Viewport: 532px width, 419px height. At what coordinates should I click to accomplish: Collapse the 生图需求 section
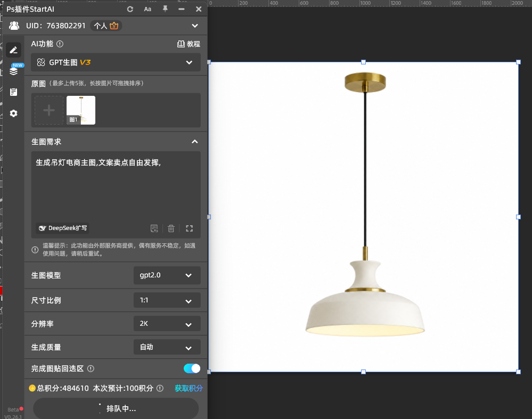[x=195, y=142]
